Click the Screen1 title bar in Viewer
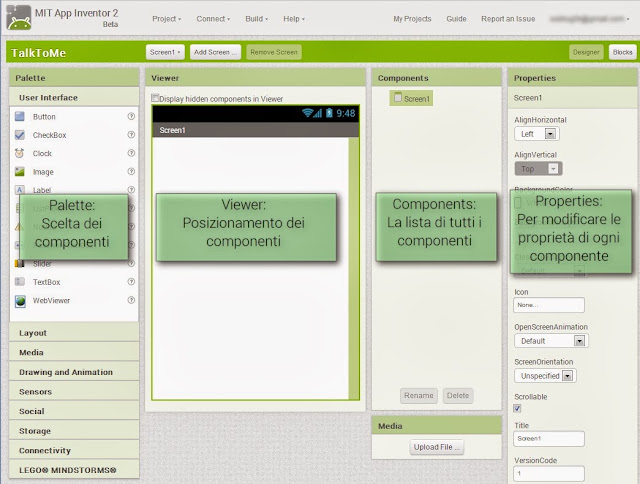Image resolution: width=640 pixels, height=484 pixels. click(x=256, y=130)
